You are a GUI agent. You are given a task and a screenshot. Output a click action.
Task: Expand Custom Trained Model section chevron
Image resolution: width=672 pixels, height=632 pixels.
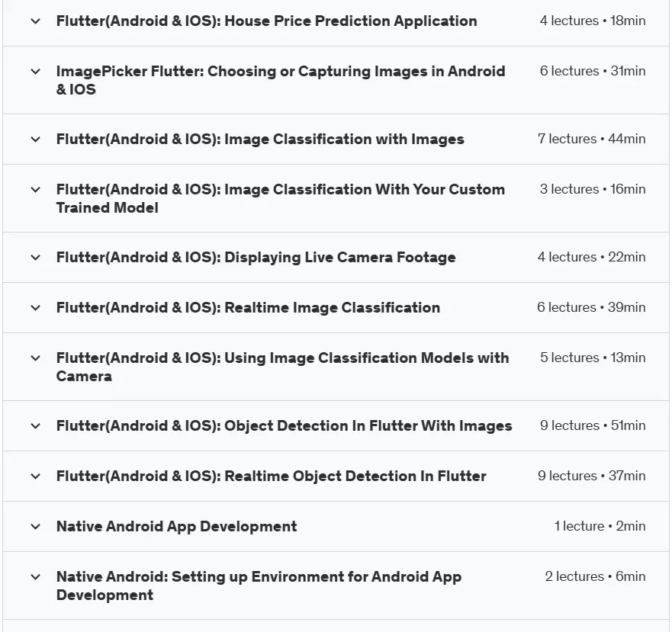[36, 189]
